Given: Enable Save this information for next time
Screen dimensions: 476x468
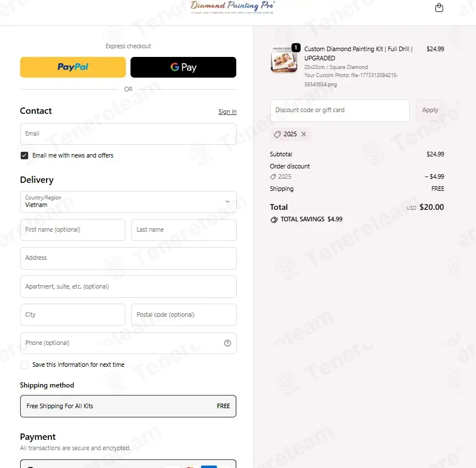Looking at the screenshot, I should (x=24, y=365).
